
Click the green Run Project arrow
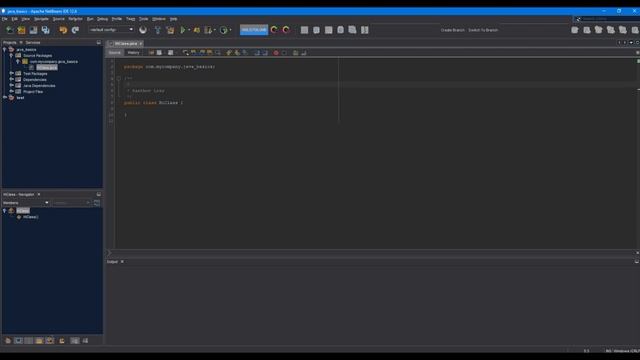[183, 30]
